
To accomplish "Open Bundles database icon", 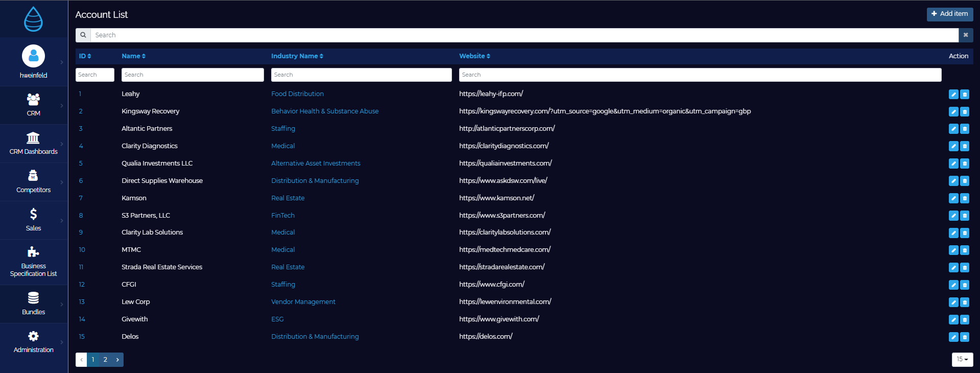I will point(33,298).
